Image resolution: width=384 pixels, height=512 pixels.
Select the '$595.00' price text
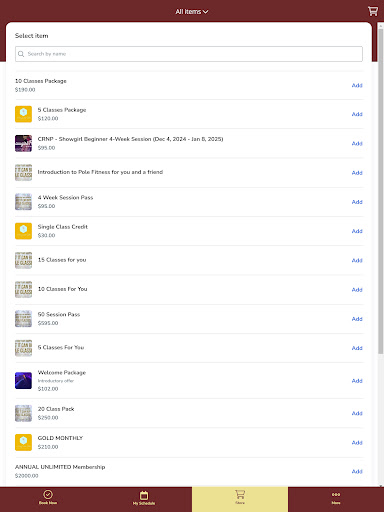(48, 323)
